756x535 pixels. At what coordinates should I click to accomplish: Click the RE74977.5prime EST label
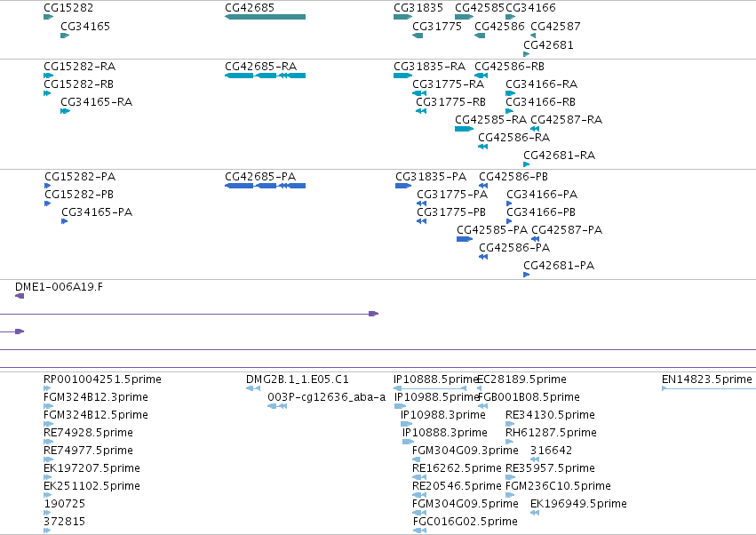[88, 451]
